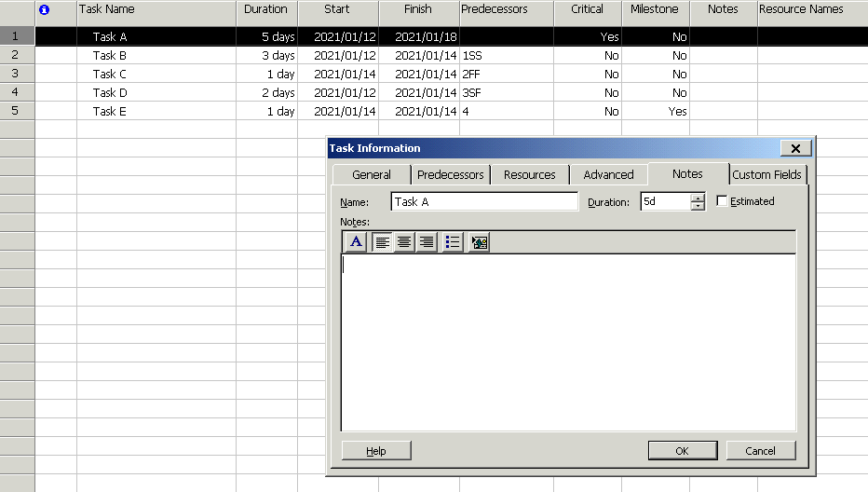The width and height of the screenshot is (868, 492).
Task: Click inside the Name text field
Action: [x=484, y=201]
